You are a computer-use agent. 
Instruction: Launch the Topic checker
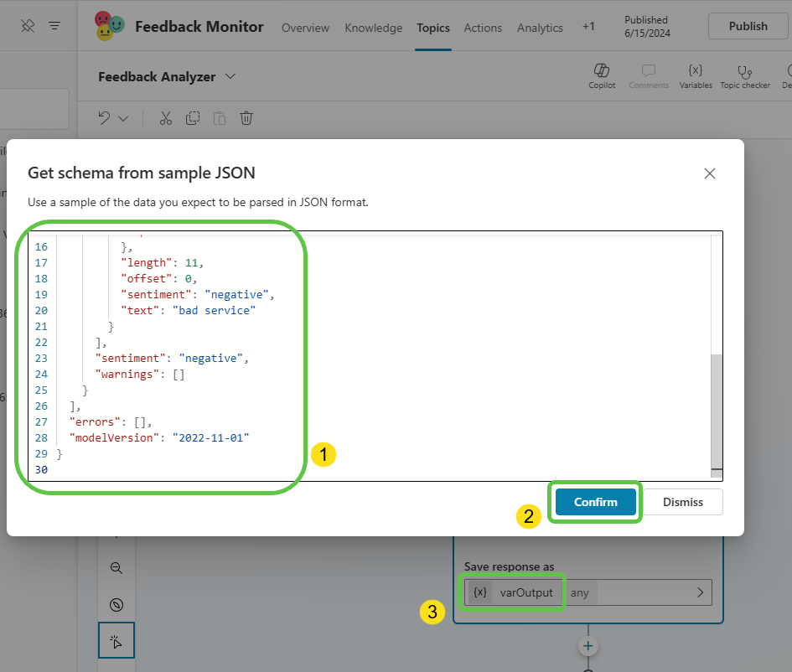click(744, 71)
